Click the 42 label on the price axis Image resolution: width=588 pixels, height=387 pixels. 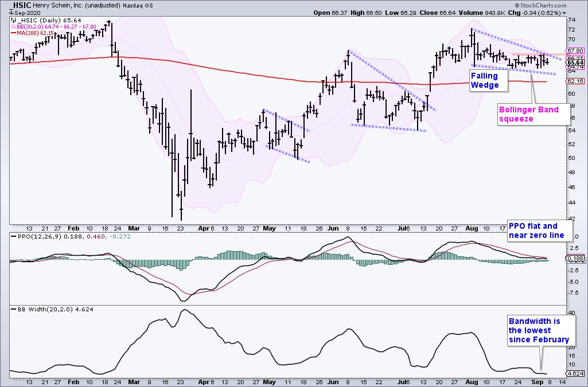point(571,218)
